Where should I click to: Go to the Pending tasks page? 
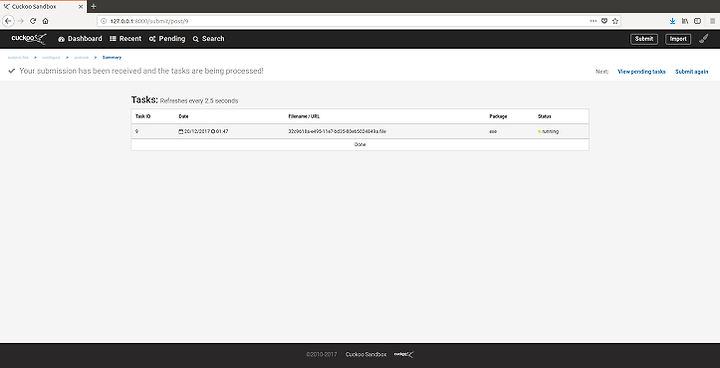click(167, 39)
